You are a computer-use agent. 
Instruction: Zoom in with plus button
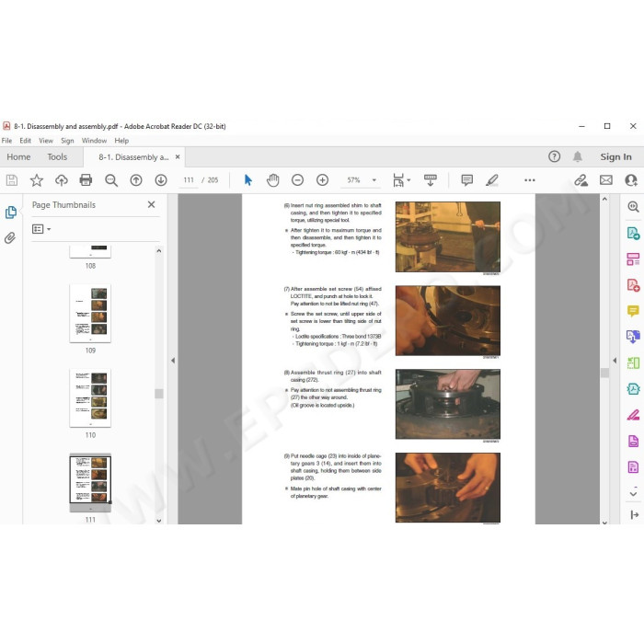(322, 180)
